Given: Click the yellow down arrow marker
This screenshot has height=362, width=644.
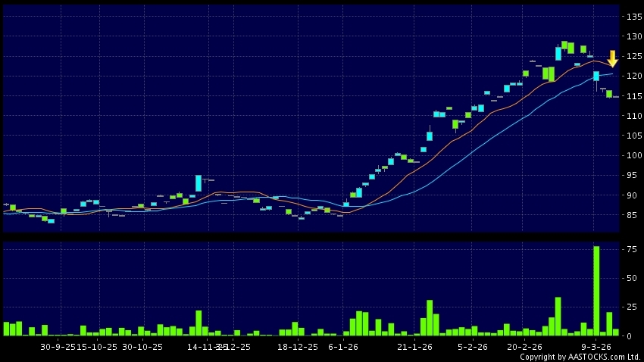Looking at the screenshot, I should (x=613, y=59).
